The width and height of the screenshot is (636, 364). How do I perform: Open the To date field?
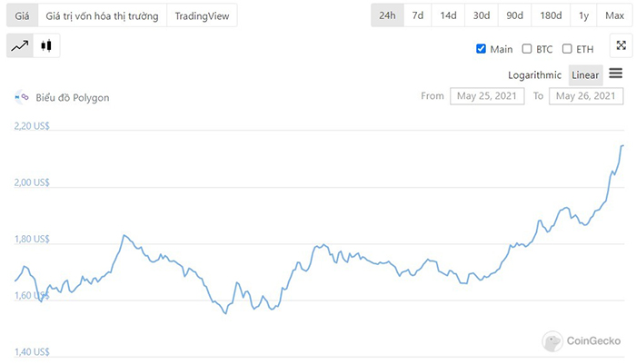586,95
